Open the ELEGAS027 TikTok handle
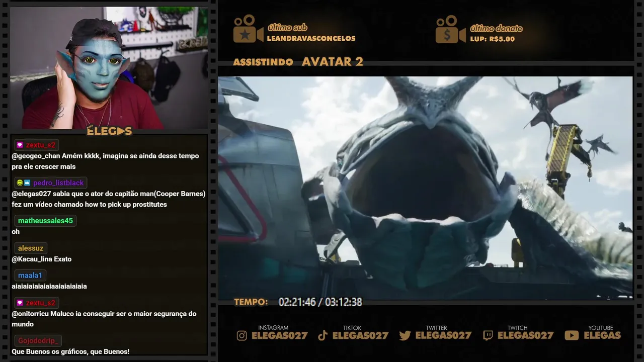 point(360,335)
